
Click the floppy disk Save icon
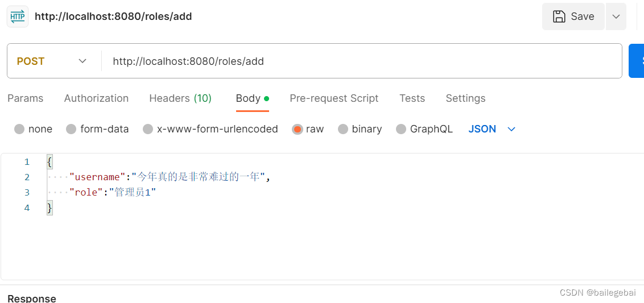click(559, 16)
